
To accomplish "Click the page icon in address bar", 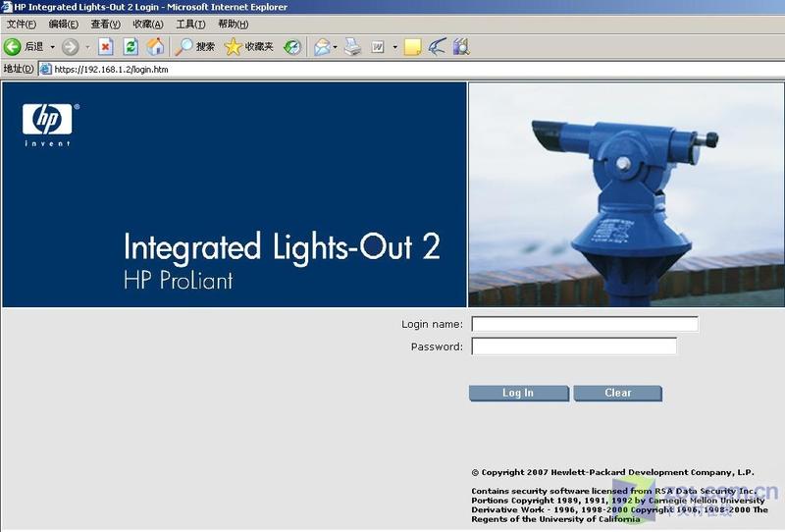I will (x=45, y=69).
